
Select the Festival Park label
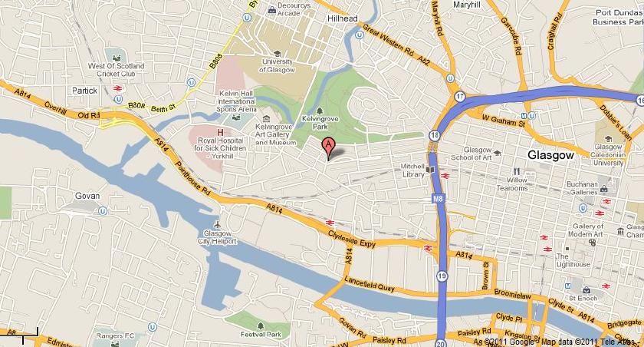(261, 334)
